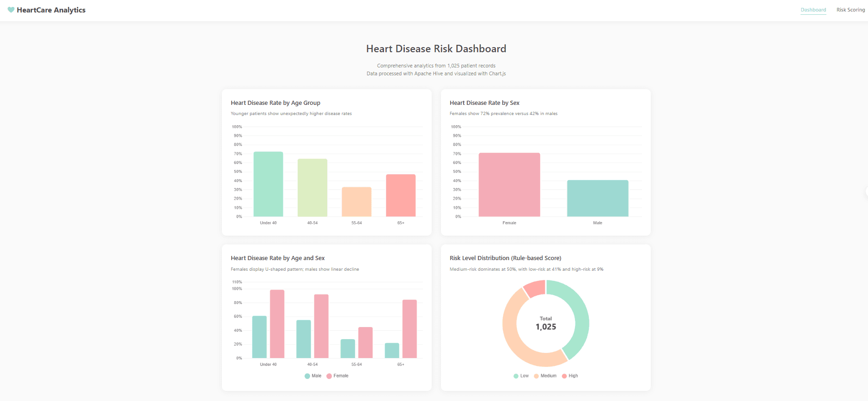Click the 65+ male bar in Age and Sex chart
The image size is (868, 401).
pos(392,351)
